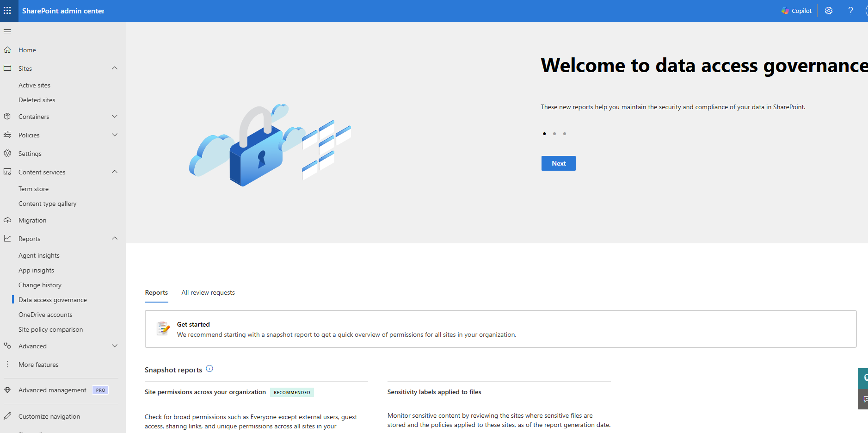Select the Migration icon in sidebar
This screenshot has height=433, width=868.
7,220
